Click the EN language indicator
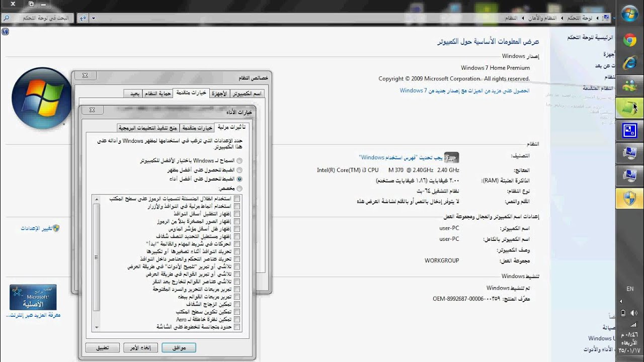 coord(630,289)
